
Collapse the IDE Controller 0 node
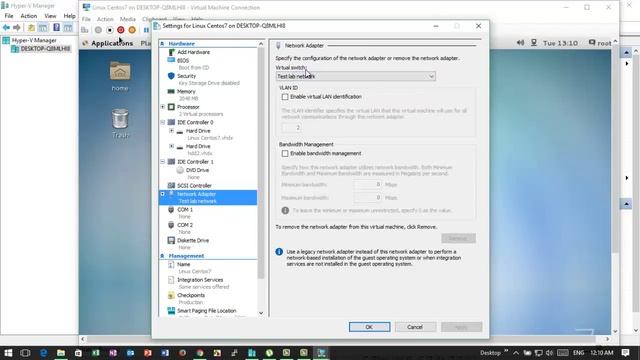pyautogui.click(x=163, y=122)
